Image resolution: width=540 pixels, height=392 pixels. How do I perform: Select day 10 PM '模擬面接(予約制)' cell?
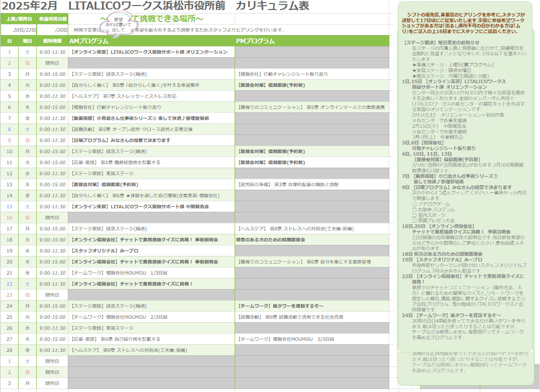pyautogui.click(x=312, y=151)
